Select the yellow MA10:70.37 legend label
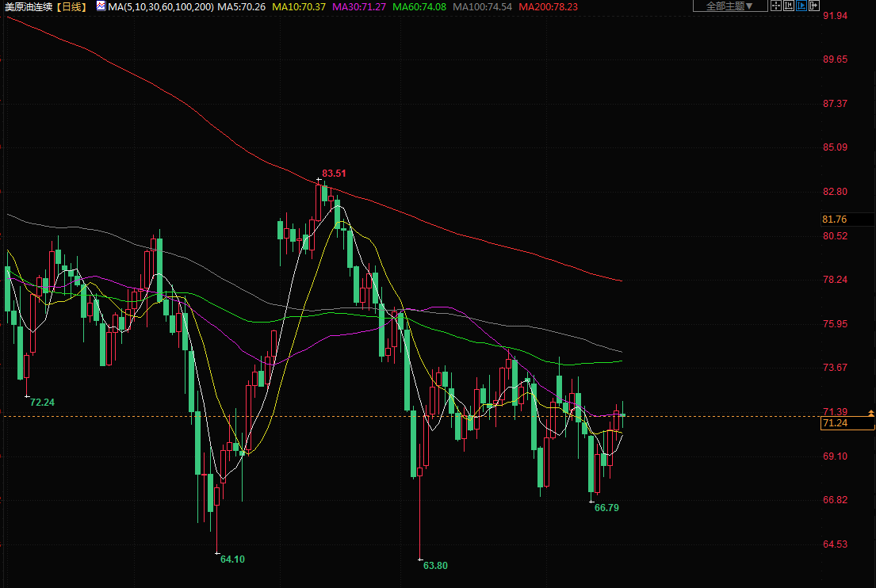The image size is (876, 588). coord(298,6)
